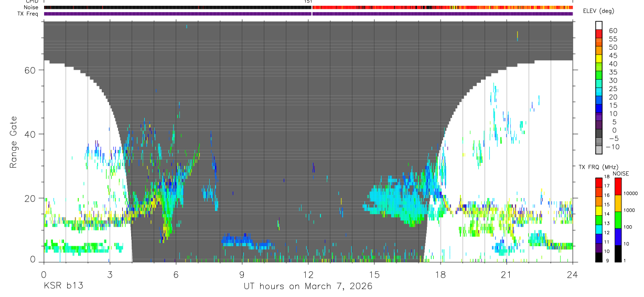Viewport: 644px width, 297px height.
Task: Click the blue 11–12 MHz TX FRQ segment
Action: 599,238
